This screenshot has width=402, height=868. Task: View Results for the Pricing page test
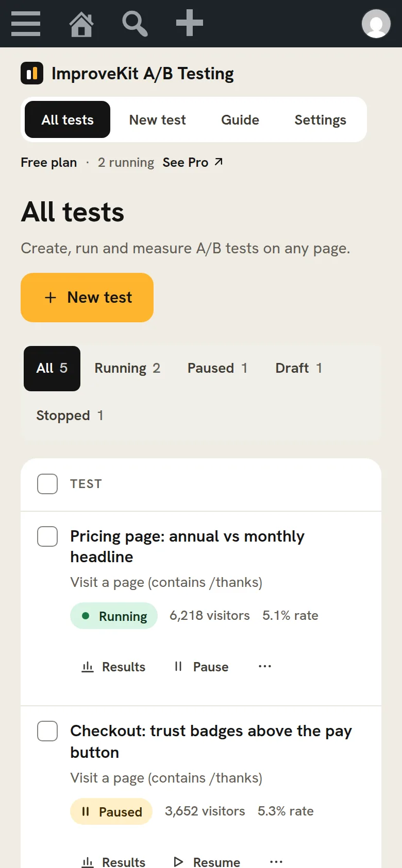pos(113,667)
